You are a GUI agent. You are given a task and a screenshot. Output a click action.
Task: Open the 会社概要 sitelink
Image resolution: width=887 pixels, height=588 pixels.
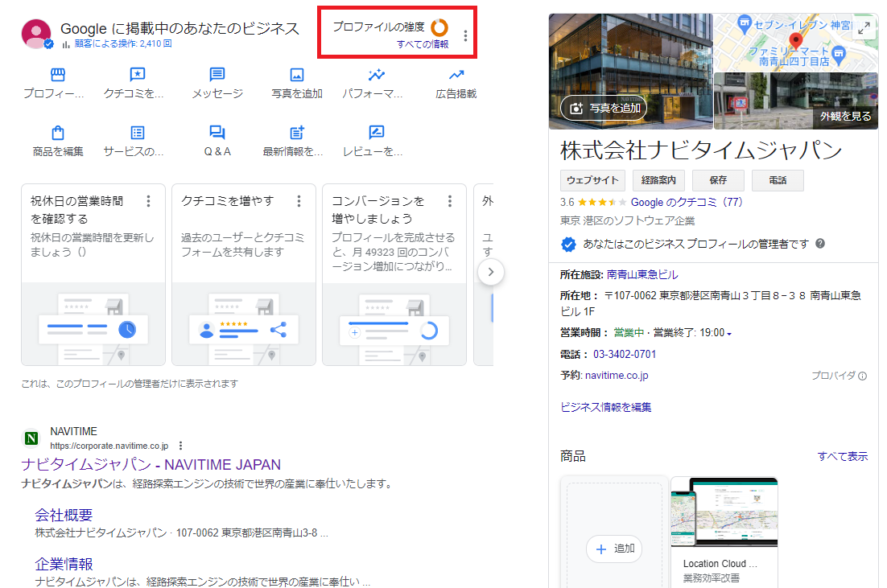pyautogui.click(x=64, y=515)
